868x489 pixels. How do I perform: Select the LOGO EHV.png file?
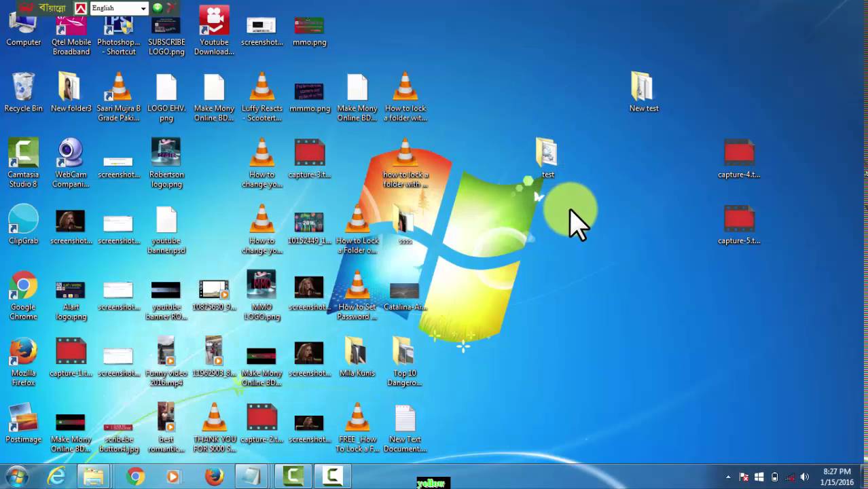click(x=166, y=97)
